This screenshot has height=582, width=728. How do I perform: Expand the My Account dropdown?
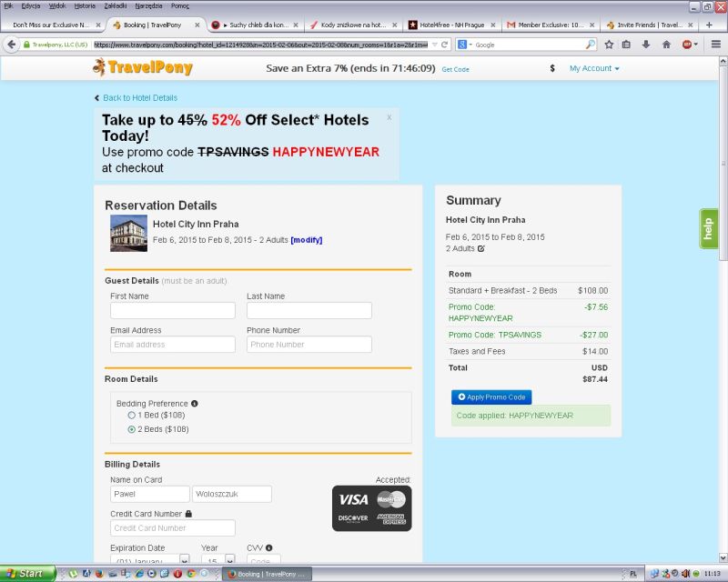[x=594, y=68]
